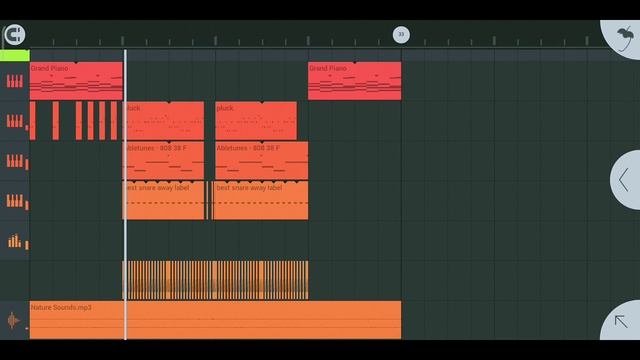Image resolution: width=640 pixels, height=360 pixels.
Task: Click the loop end marker on timeline
Action: coord(401,35)
